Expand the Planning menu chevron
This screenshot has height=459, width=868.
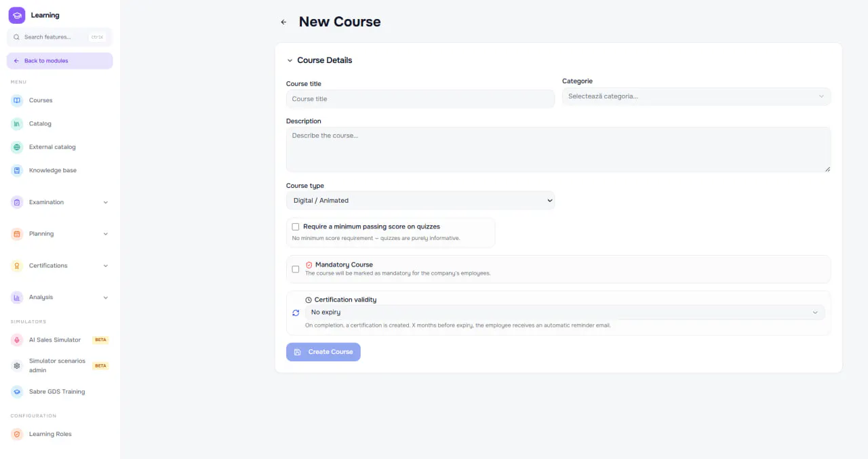[x=106, y=234]
